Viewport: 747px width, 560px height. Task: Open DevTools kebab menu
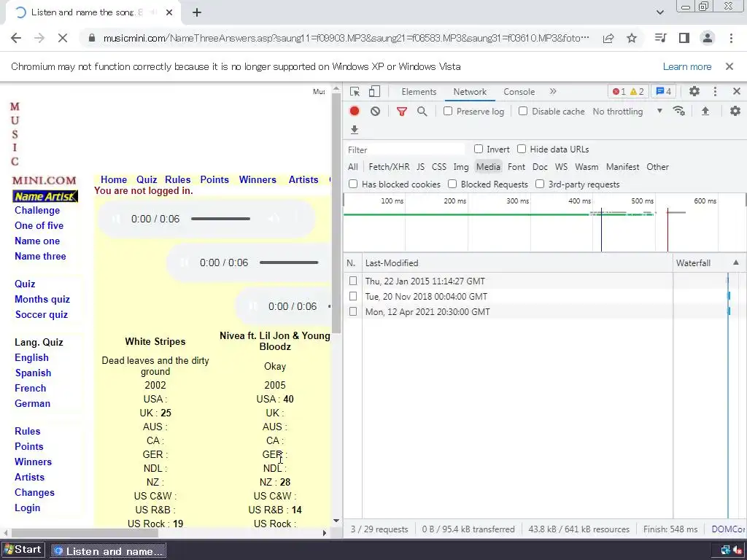[x=715, y=91]
